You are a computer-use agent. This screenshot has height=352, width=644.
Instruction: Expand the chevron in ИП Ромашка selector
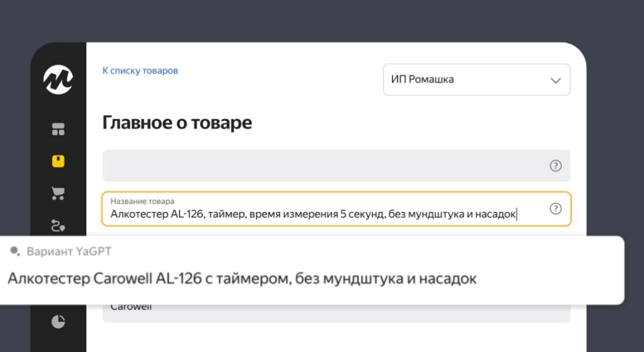555,80
